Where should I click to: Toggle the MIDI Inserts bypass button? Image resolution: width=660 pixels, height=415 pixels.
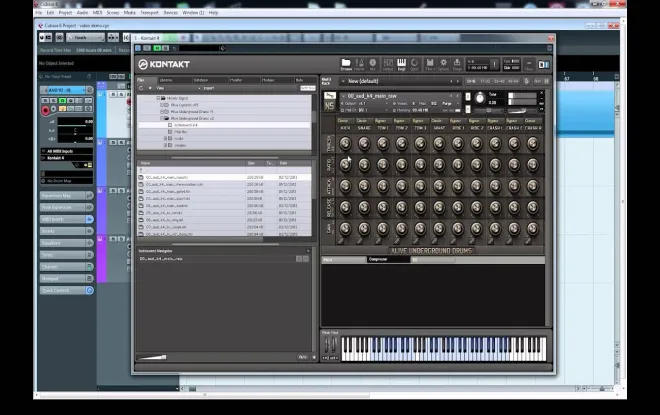point(89,219)
